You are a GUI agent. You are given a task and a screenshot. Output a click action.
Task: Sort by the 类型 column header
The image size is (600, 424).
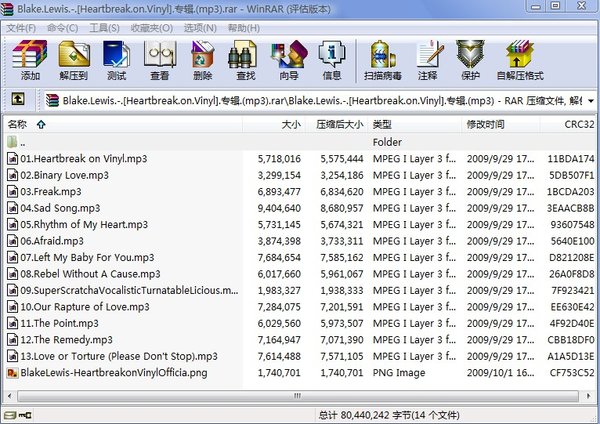(415, 124)
